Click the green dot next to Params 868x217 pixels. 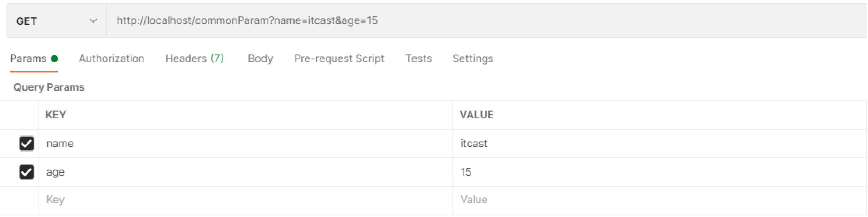point(54,59)
